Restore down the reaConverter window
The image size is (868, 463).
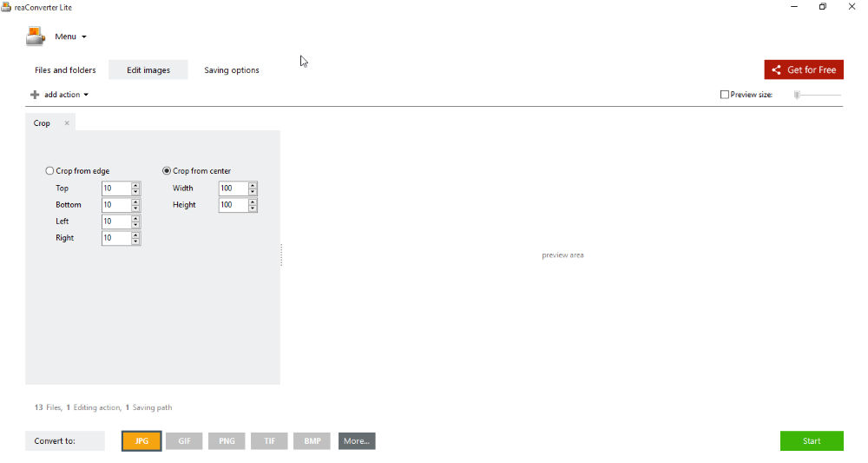tap(823, 7)
